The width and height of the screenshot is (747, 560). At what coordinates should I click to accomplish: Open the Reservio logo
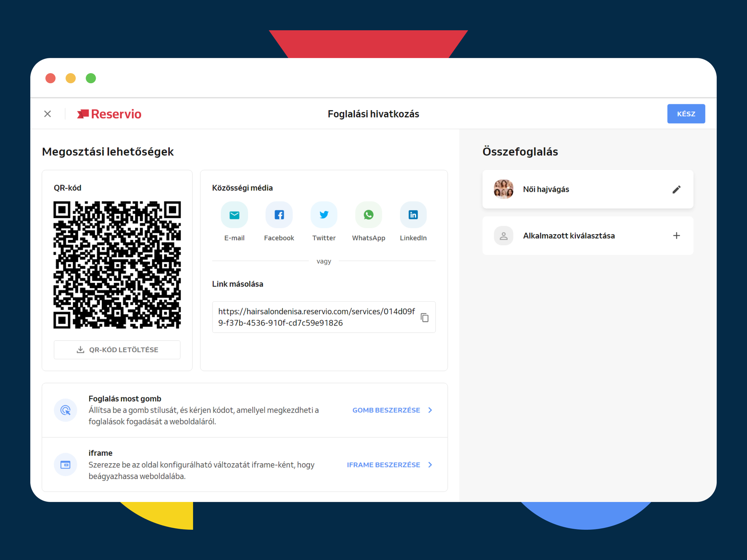point(109,114)
